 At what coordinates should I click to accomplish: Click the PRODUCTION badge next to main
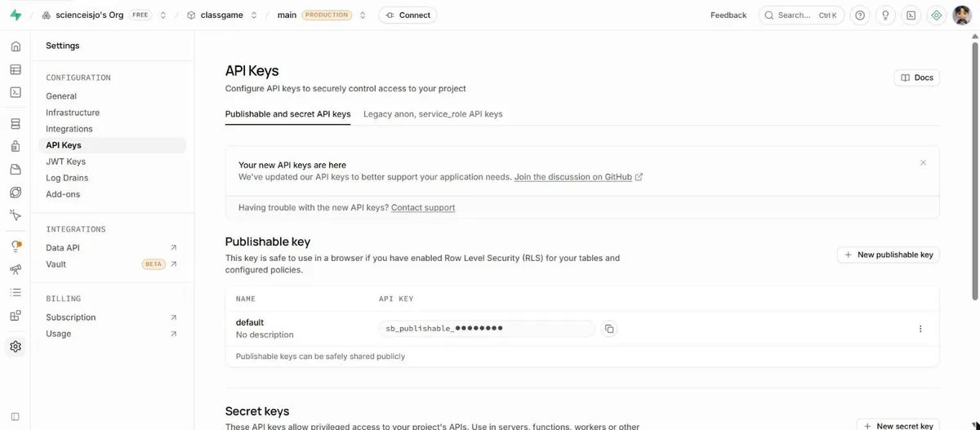327,15
